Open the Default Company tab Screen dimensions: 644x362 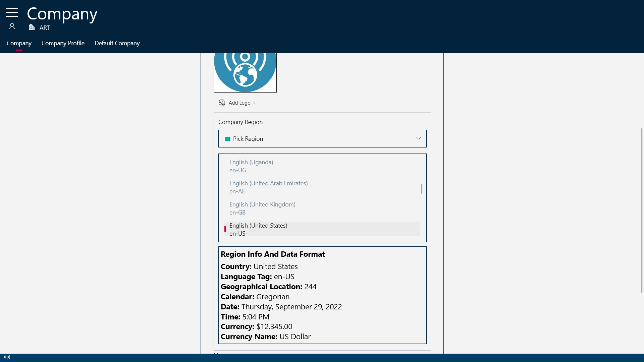(x=117, y=43)
